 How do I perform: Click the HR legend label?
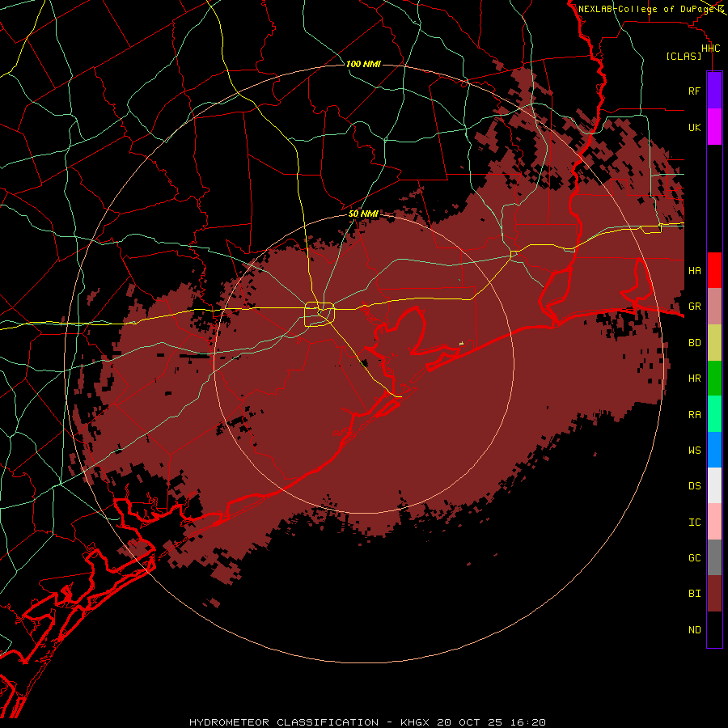coord(694,379)
